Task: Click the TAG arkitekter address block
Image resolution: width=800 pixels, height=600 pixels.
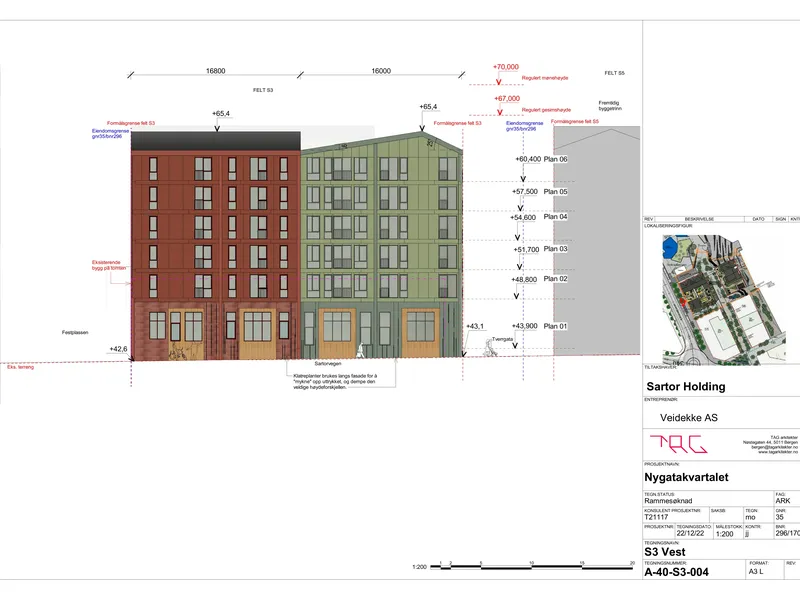Action: (x=770, y=445)
